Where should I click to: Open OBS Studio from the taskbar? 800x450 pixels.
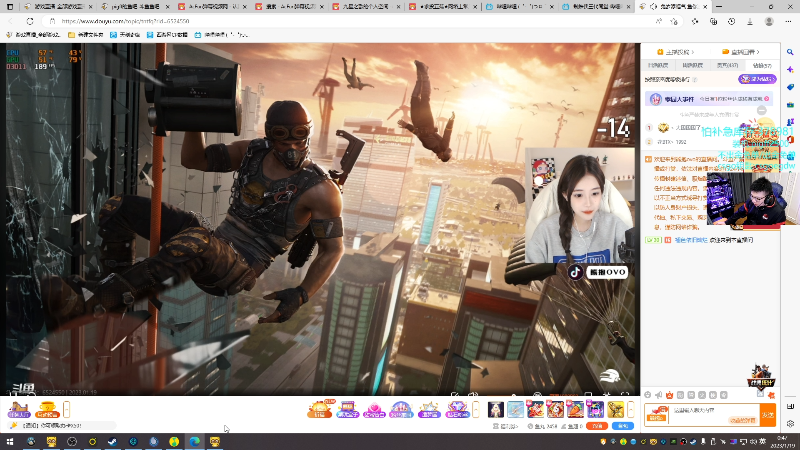tap(72, 441)
